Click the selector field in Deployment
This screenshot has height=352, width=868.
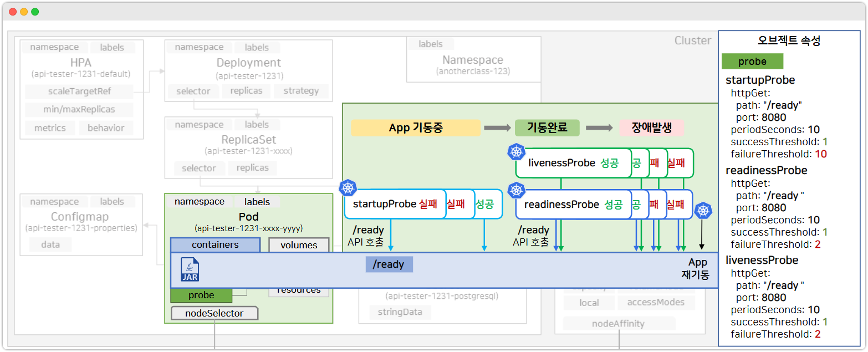(x=193, y=91)
